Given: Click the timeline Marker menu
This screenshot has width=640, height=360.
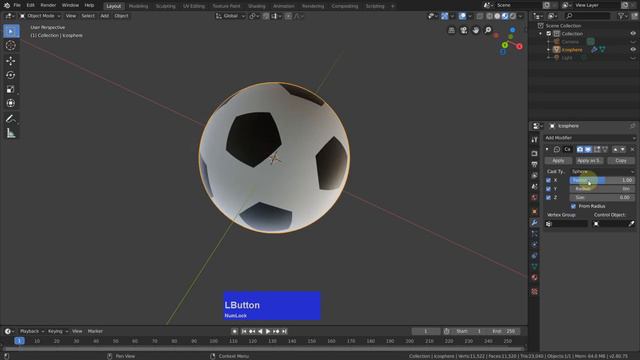Looking at the screenshot, I should pyautogui.click(x=95, y=331).
